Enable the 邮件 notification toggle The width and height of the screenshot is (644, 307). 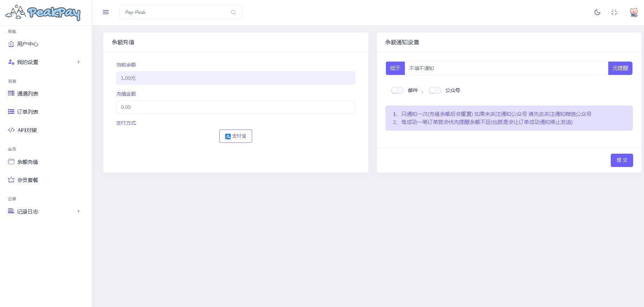[x=397, y=90]
